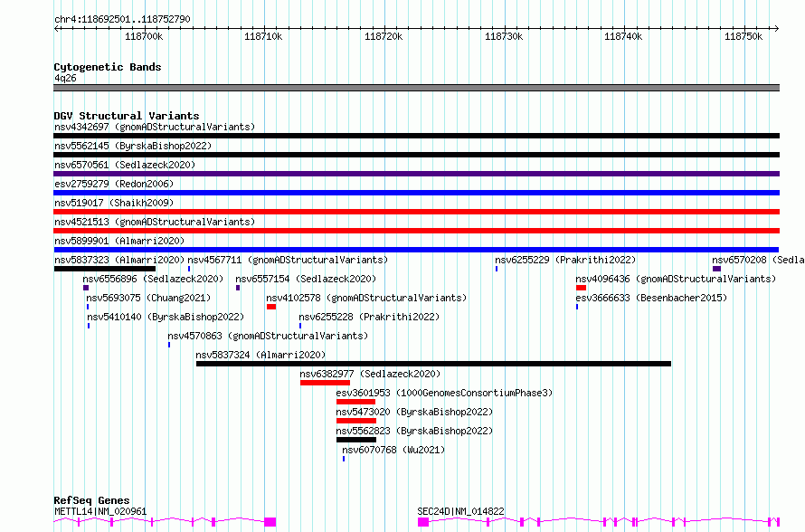The height and width of the screenshot is (532, 805).
Task: Click the nsv4342697 gnomAD variant label
Action: (x=155, y=127)
